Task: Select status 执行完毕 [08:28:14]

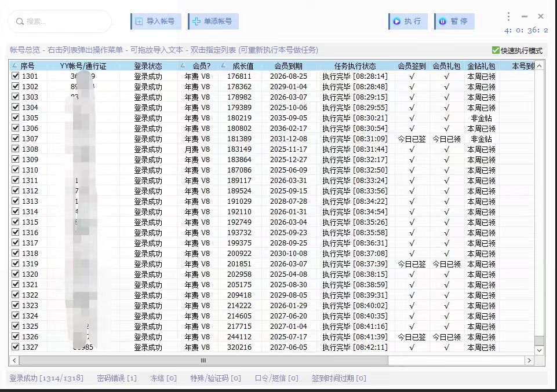Action: pyautogui.click(x=355, y=76)
